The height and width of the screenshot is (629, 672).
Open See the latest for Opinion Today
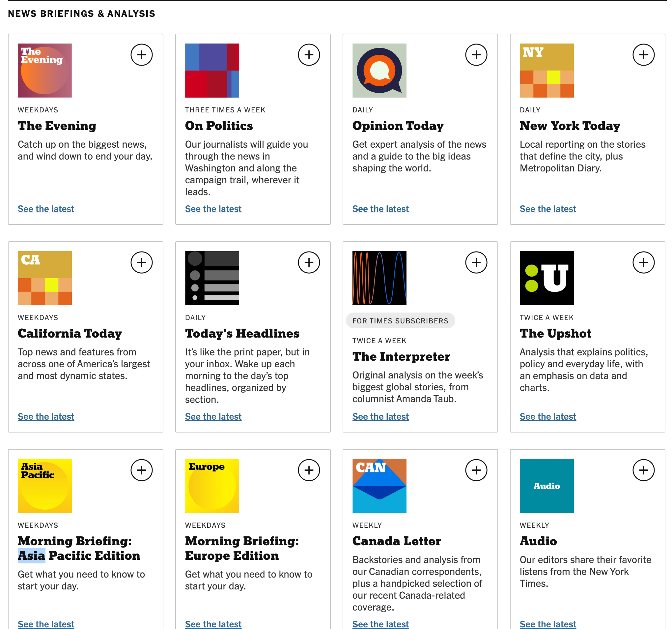click(380, 209)
